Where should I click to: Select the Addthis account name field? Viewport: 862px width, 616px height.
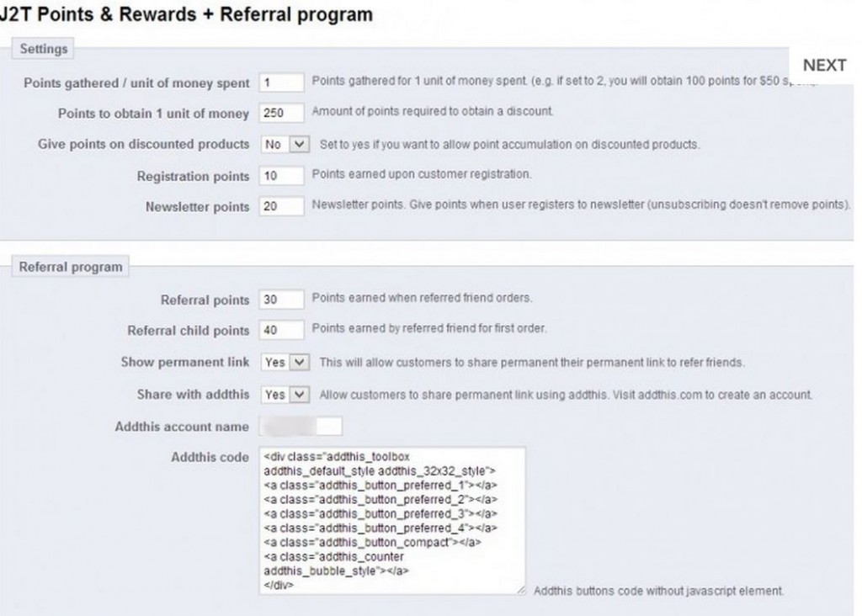point(299,426)
